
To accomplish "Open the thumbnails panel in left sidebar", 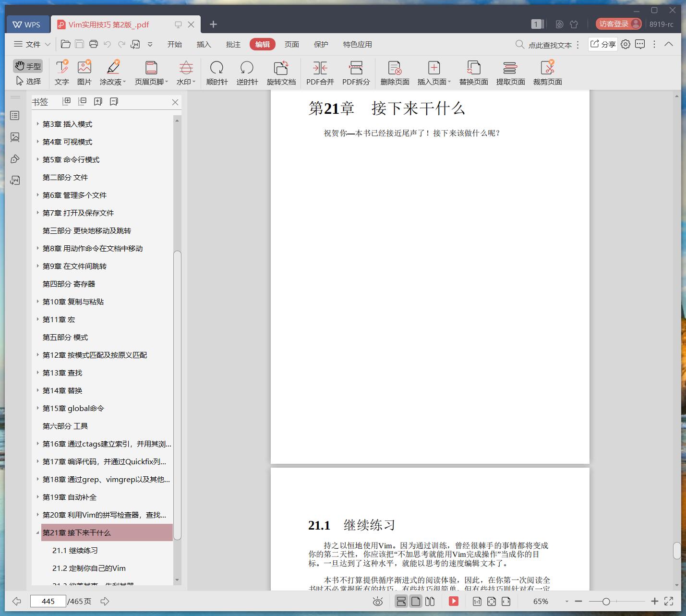I will pos(15,137).
